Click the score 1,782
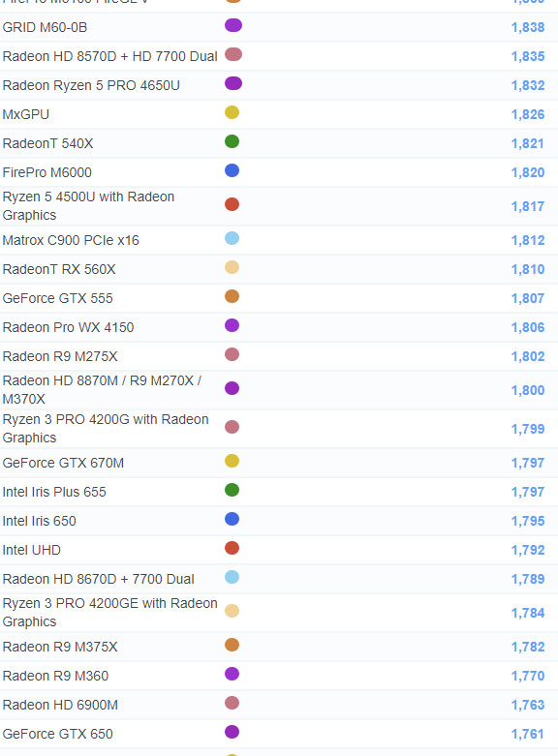Viewport: 558px width, 756px height. (528, 647)
